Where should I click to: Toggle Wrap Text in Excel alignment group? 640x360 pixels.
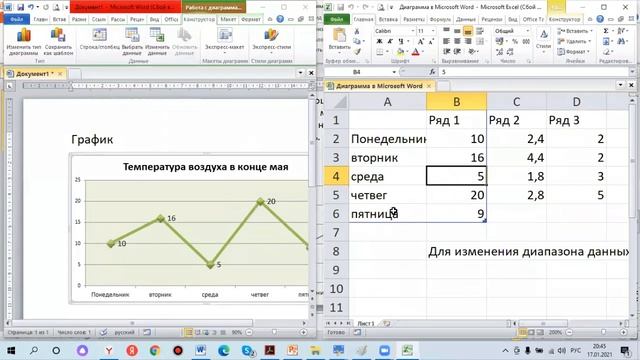pos(480,31)
